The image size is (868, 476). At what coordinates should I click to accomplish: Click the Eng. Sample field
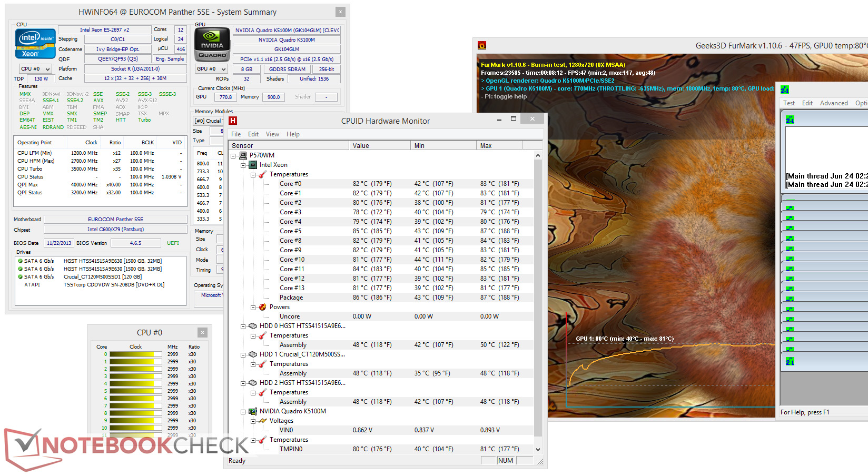(x=170, y=59)
